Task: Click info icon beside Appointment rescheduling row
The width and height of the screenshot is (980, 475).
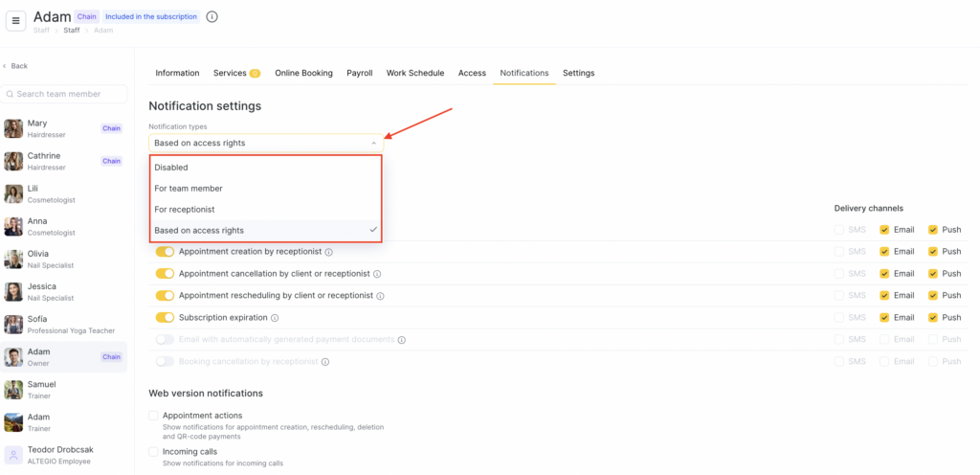Action: click(380, 296)
